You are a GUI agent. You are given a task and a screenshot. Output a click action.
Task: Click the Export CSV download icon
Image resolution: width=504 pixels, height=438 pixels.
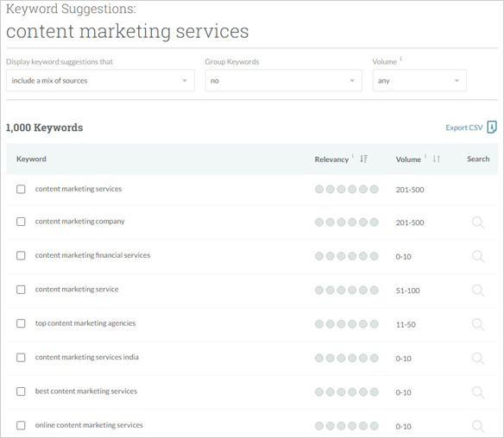click(x=492, y=127)
